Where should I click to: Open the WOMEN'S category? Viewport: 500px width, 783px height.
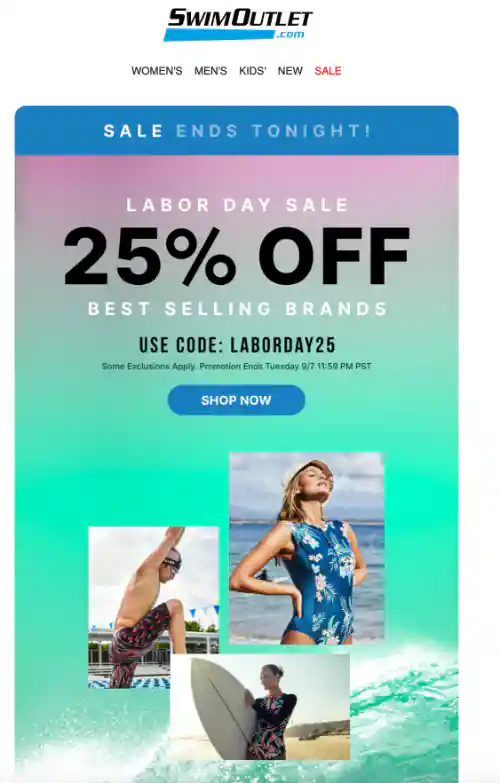(157, 71)
